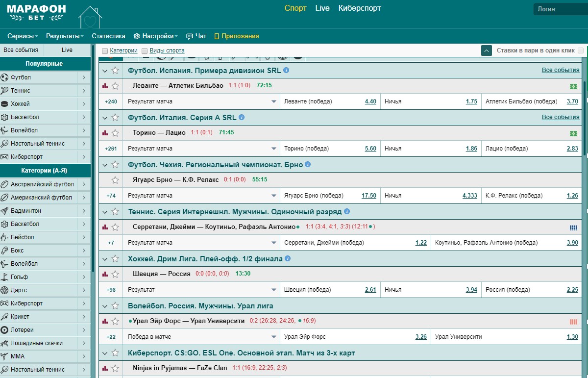The image size is (588, 378).
Task: Open Результат матча dropdown for Levante match
Action: click(274, 101)
